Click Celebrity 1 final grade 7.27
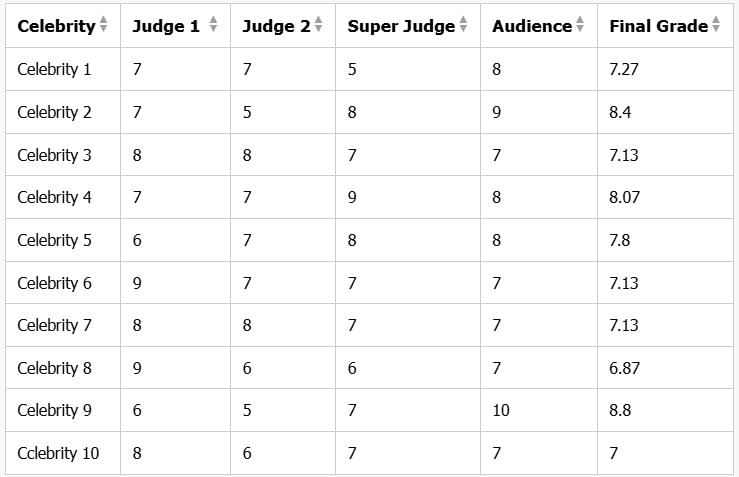The height and width of the screenshot is (477, 739). tap(624, 70)
